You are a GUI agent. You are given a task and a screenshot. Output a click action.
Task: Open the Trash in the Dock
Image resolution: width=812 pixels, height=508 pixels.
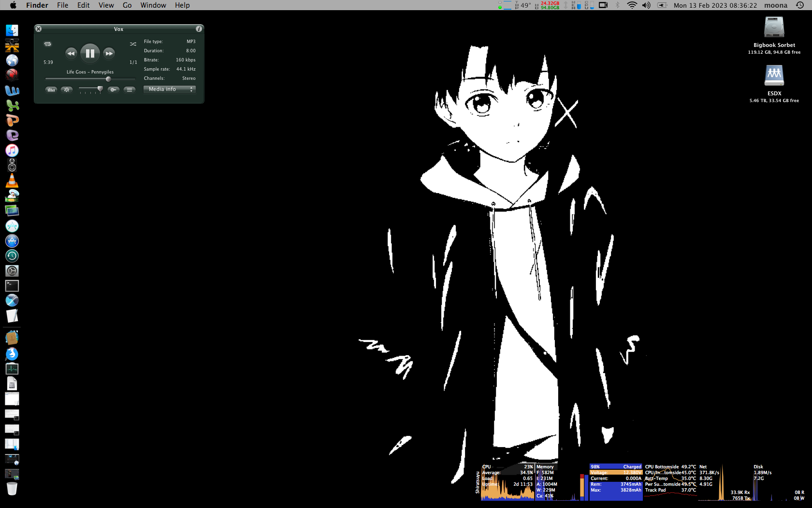(12, 488)
